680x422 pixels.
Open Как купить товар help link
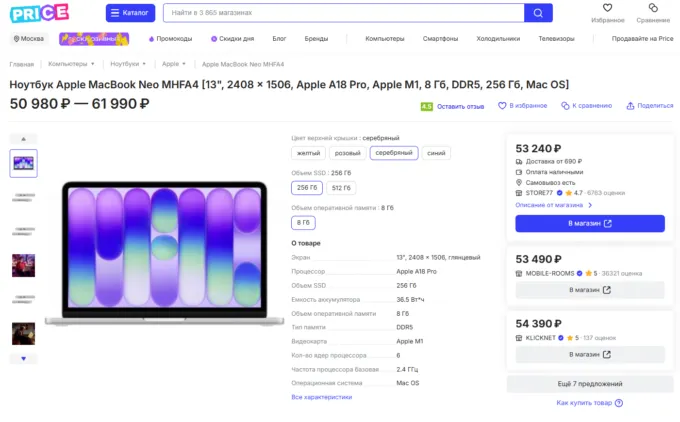pyautogui.click(x=584, y=403)
